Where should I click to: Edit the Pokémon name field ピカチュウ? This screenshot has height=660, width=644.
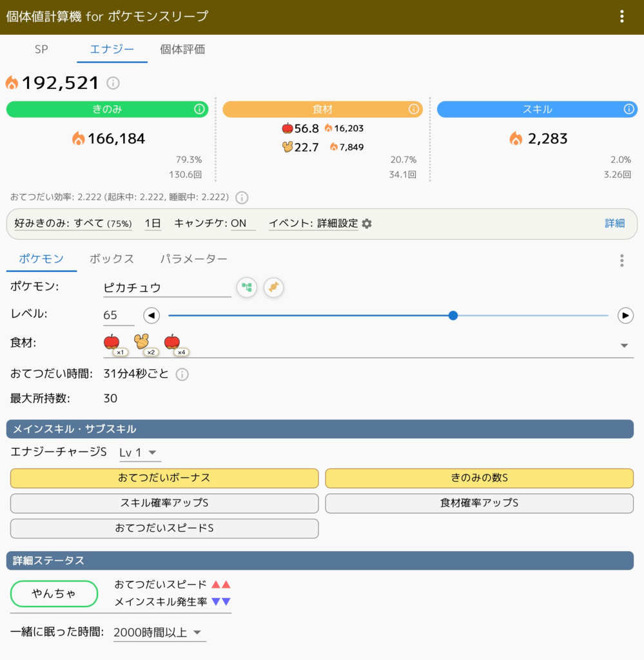(x=167, y=288)
